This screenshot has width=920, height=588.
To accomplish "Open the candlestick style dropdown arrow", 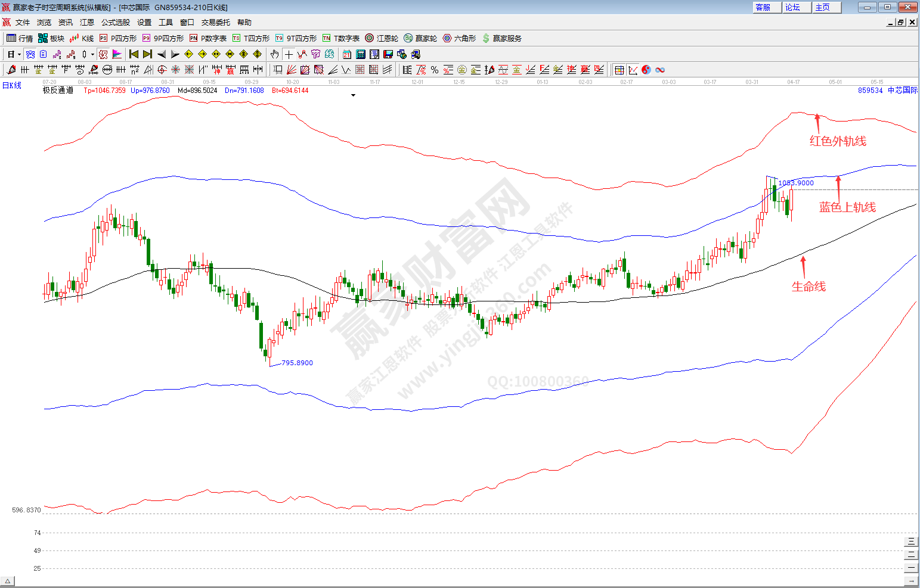I will pyautogui.click(x=92, y=54).
